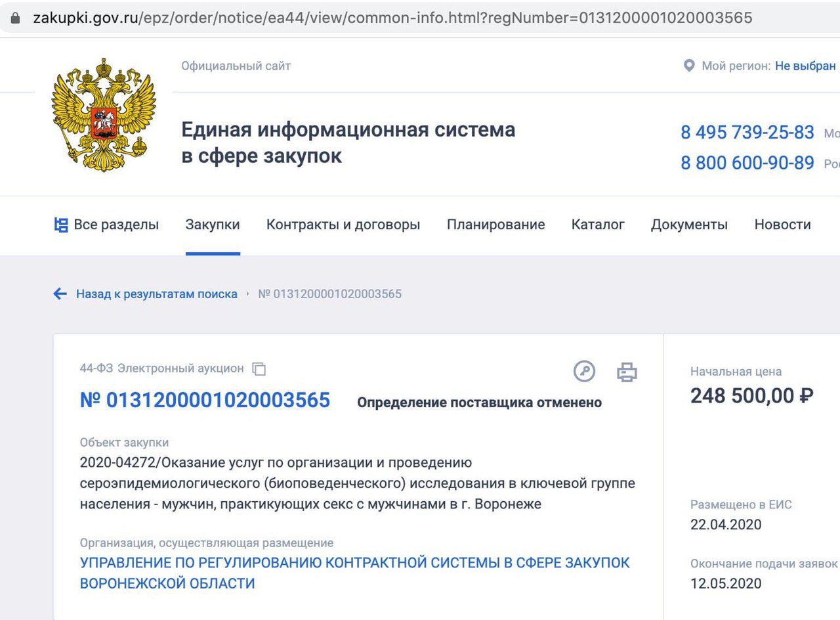This screenshot has width=840, height=620.
Task: Click the deadline date 12.05.2020
Action: click(x=726, y=583)
